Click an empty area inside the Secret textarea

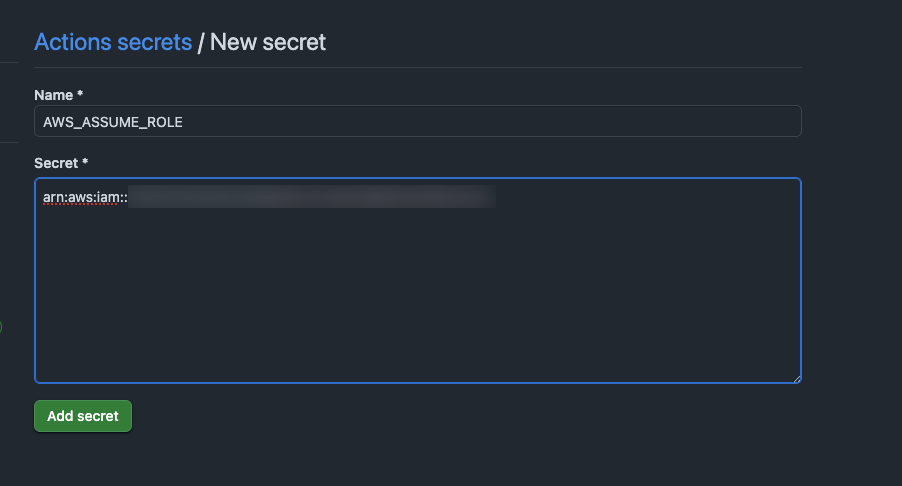(417, 300)
